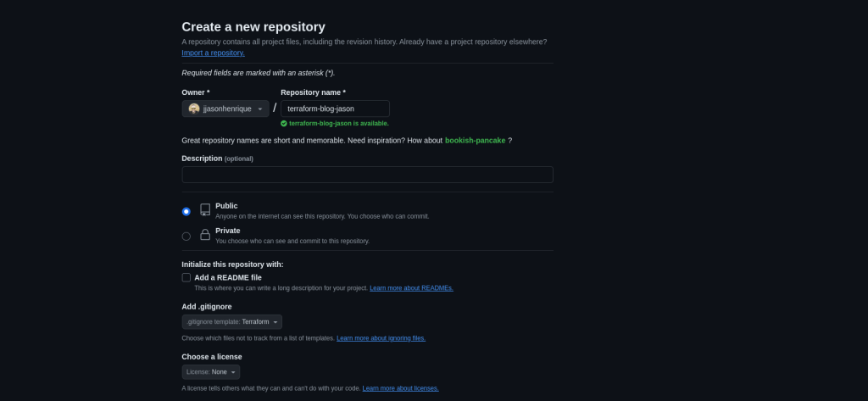This screenshot has width=868, height=401.
Task: Focus the Repository name input field
Action: 335,109
